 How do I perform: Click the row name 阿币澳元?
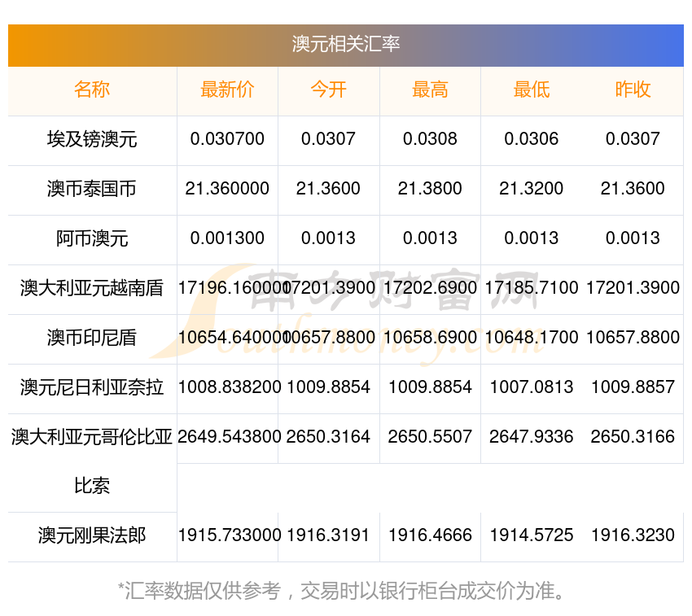92,238
